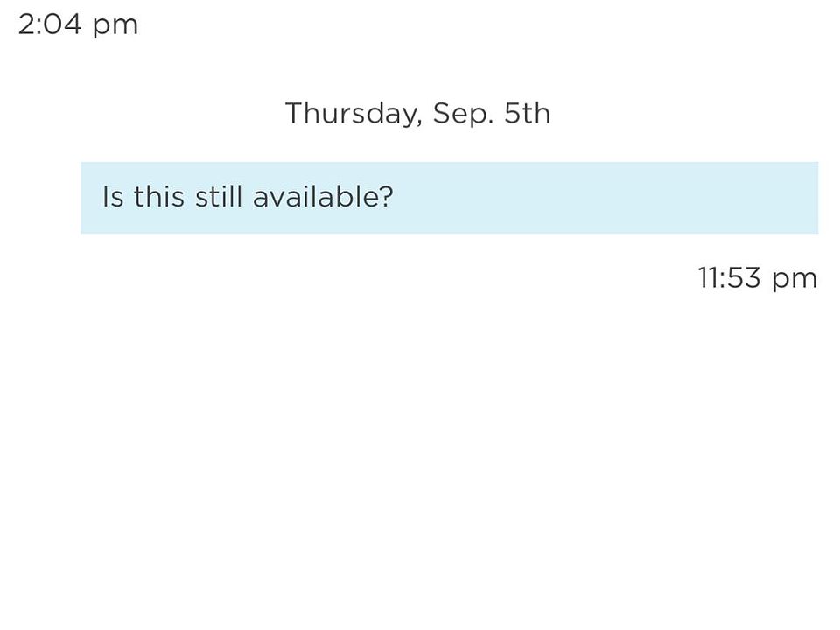Click the word "Is" starting the message

[x=113, y=197]
